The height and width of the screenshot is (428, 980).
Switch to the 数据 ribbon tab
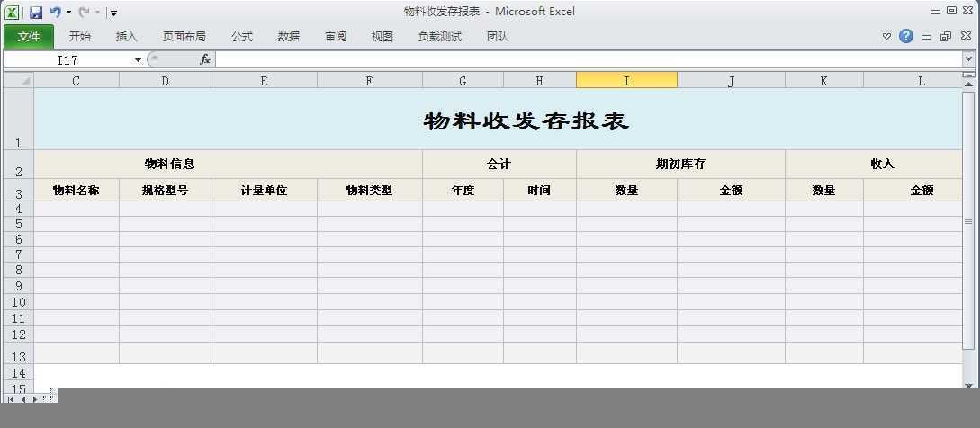289,37
